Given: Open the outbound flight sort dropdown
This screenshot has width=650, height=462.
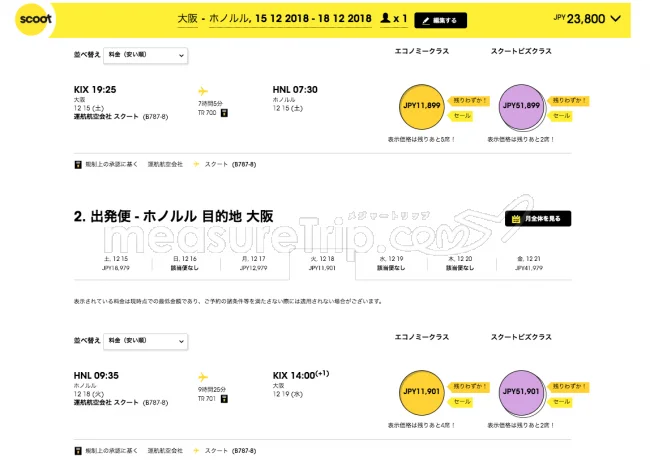Looking at the screenshot, I should click(x=145, y=56).
